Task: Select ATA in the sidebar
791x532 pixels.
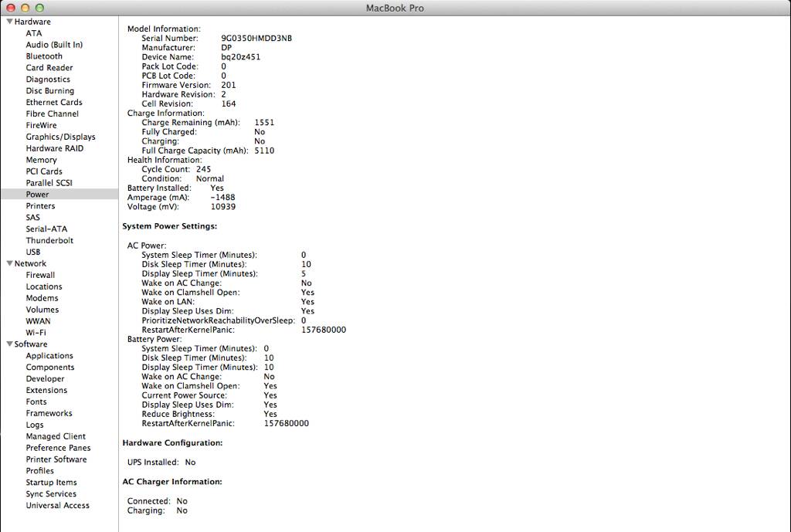Action: point(34,33)
